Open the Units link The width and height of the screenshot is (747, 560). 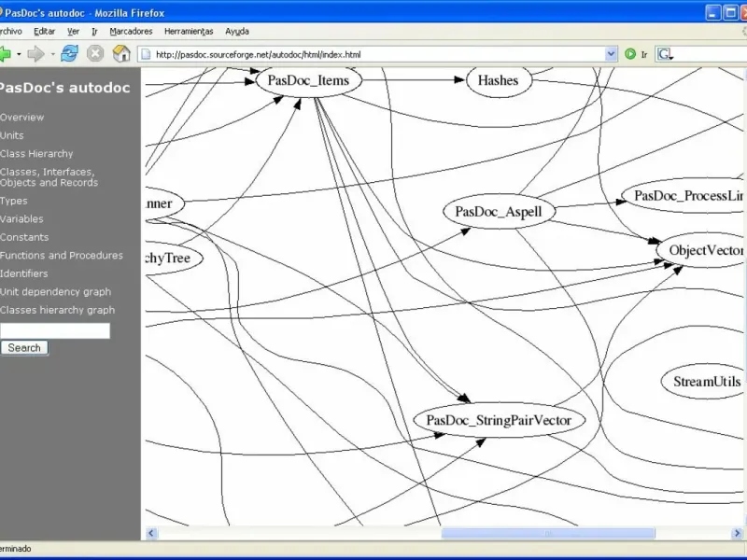[x=11, y=135]
